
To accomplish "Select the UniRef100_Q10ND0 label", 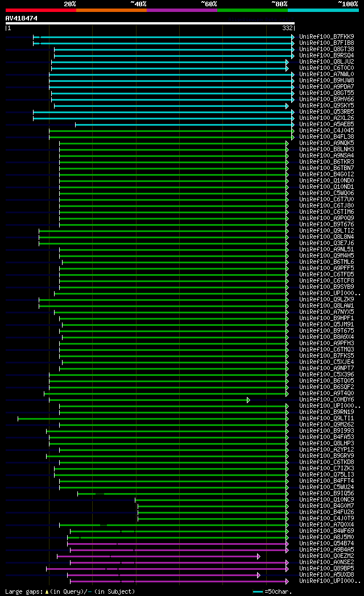I will [326, 181].
